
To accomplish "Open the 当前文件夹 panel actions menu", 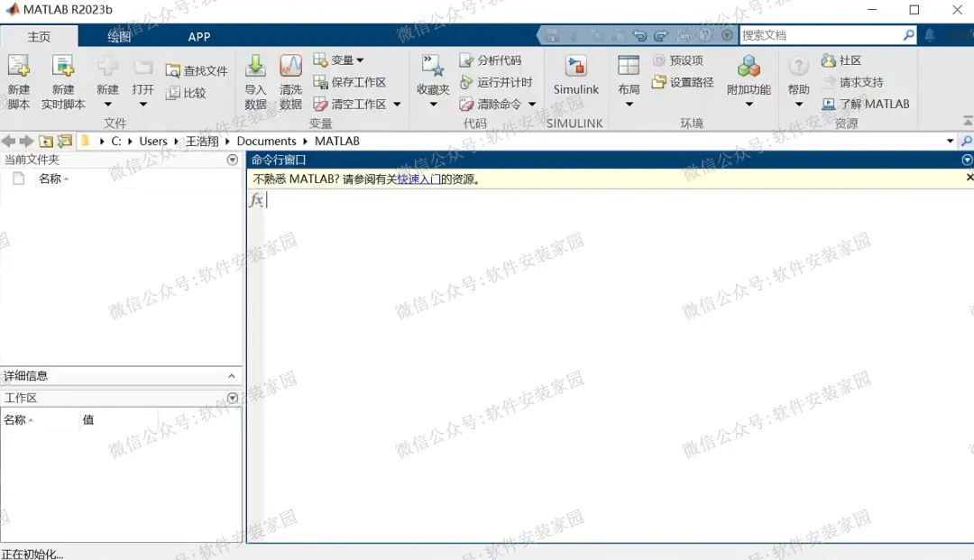I will point(233,160).
